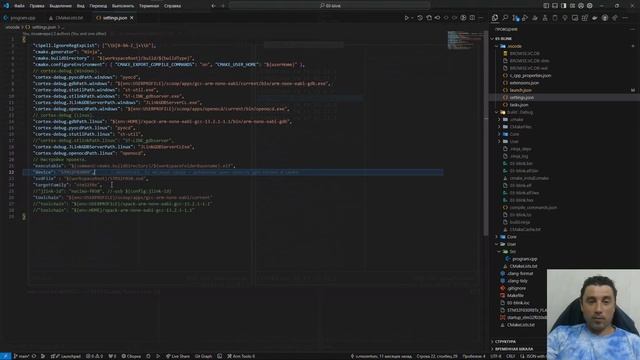Toggle secondary side bar layout icon

[564, 6]
